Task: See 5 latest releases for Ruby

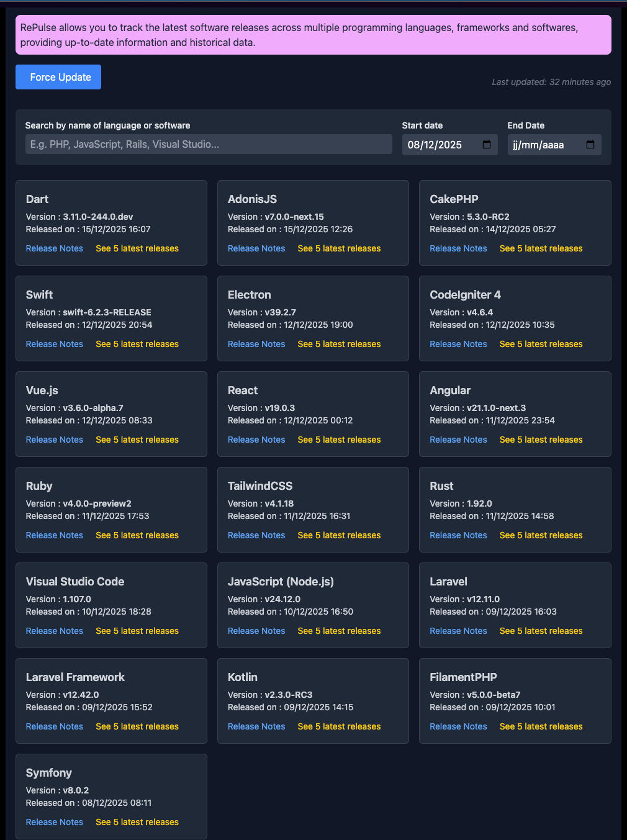Action: coord(137,535)
